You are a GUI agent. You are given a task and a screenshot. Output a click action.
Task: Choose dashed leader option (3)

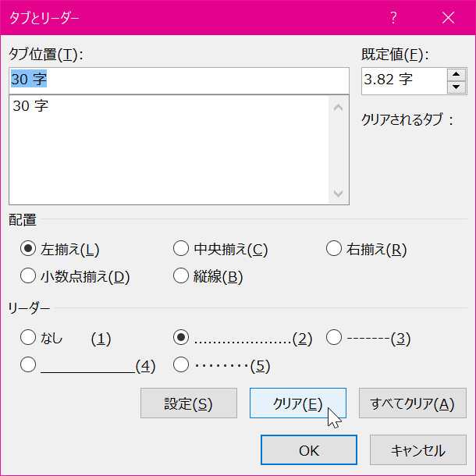pyautogui.click(x=334, y=338)
